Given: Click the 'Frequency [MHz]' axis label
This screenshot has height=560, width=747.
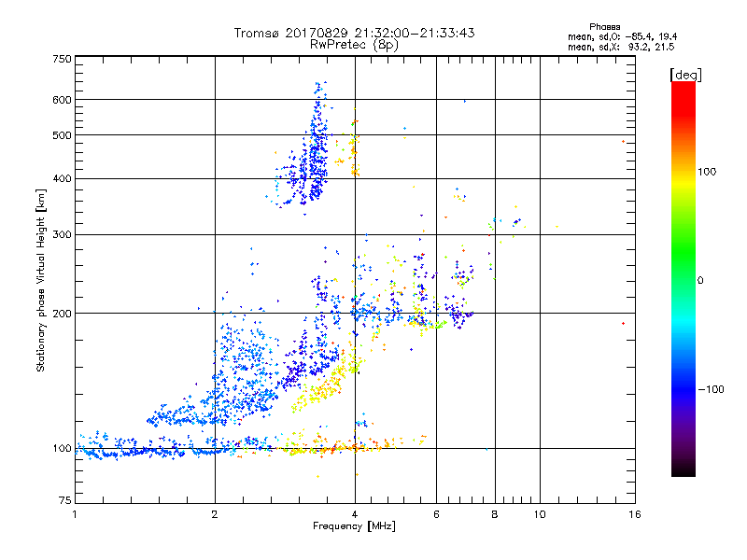Looking at the screenshot, I should click(354, 526).
